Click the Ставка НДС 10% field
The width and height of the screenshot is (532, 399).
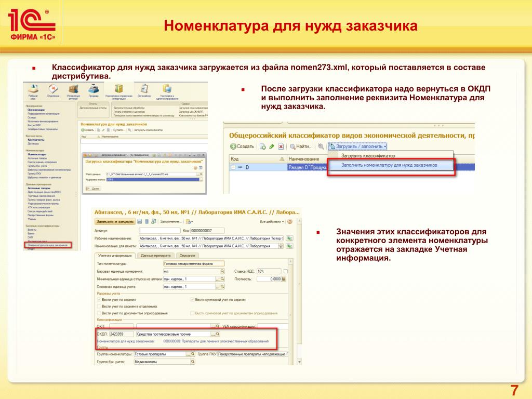point(269,271)
